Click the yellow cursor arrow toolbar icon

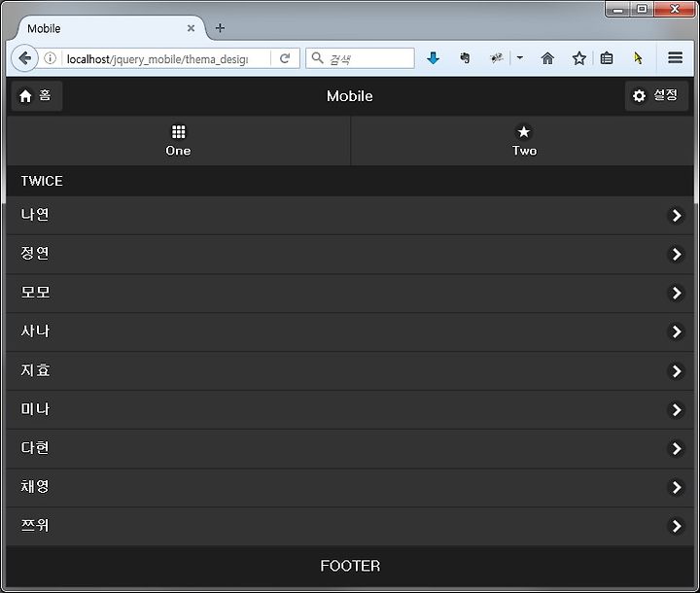coord(638,58)
